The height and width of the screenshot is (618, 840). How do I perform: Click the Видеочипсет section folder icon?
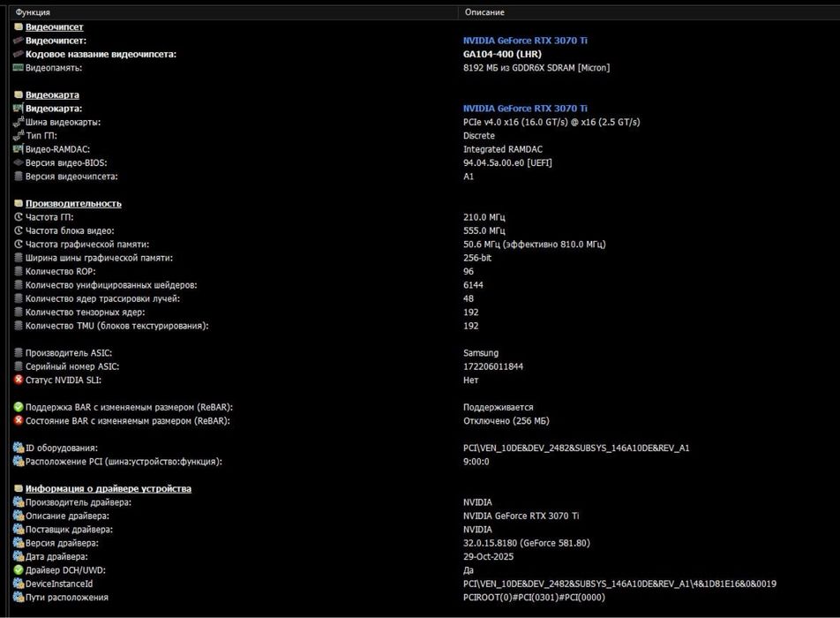(x=19, y=27)
